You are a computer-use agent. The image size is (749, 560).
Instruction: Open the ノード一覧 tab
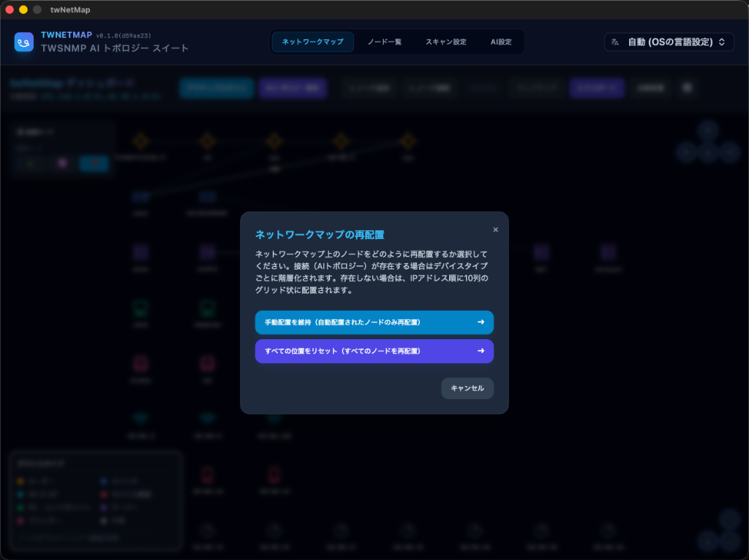[x=385, y=42]
